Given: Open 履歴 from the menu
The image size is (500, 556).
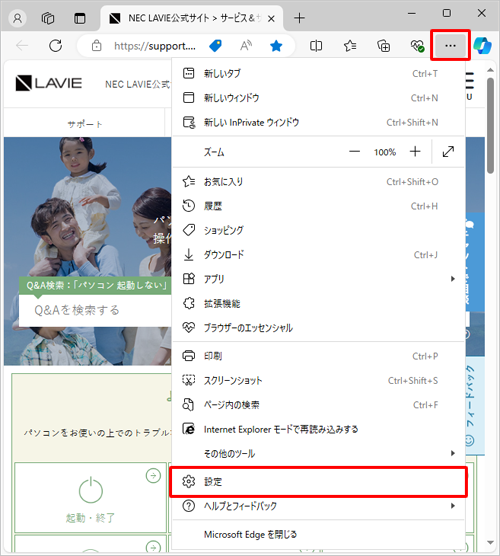Looking at the screenshot, I should coord(318,206).
